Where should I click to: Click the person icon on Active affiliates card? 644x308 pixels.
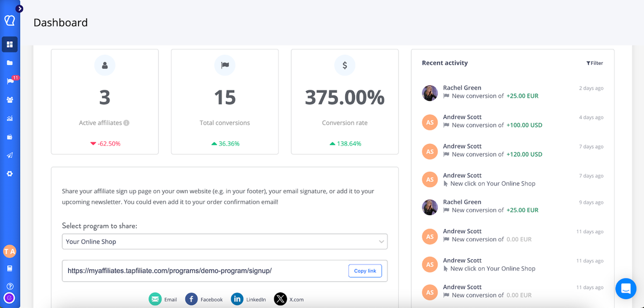105,65
